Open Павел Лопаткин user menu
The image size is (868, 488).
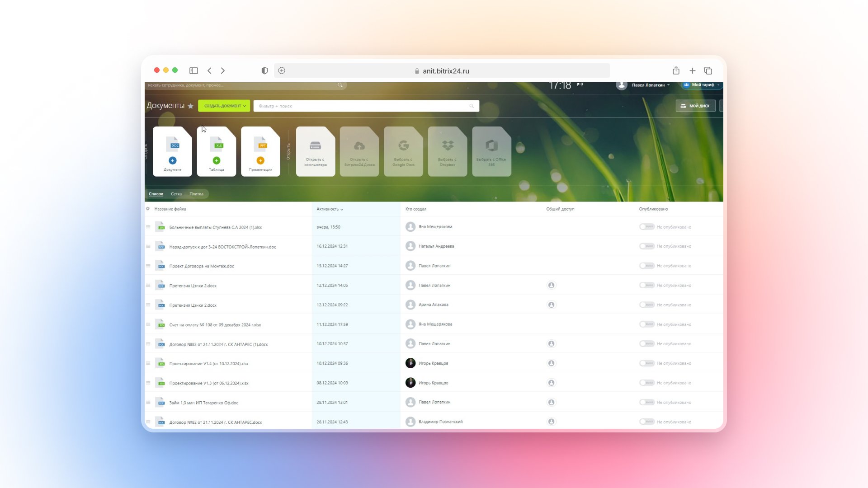(x=649, y=85)
